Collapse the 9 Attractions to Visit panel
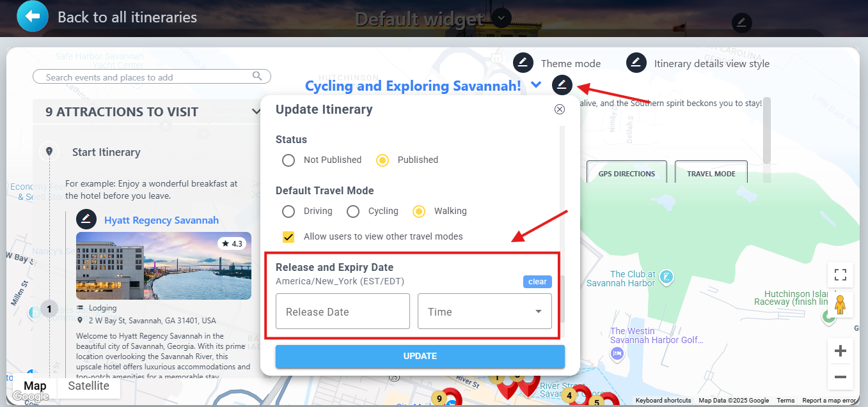The image size is (868, 407). tap(256, 112)
